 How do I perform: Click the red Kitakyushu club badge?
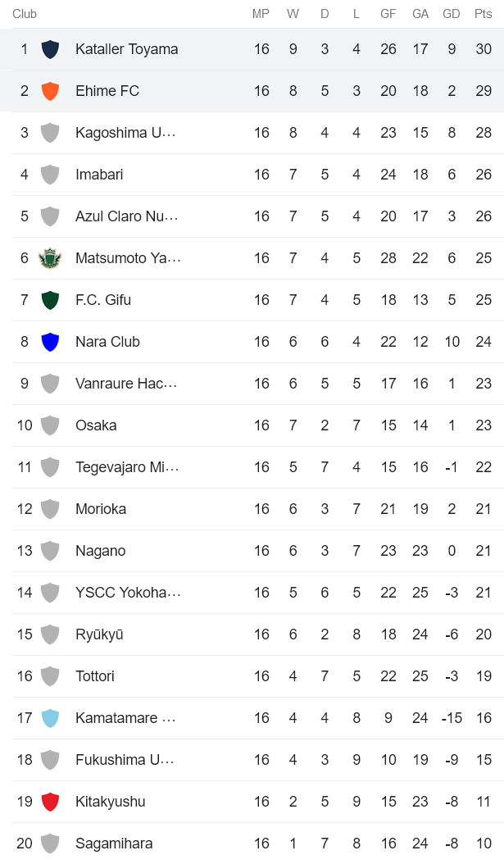(x=50, y=801)
